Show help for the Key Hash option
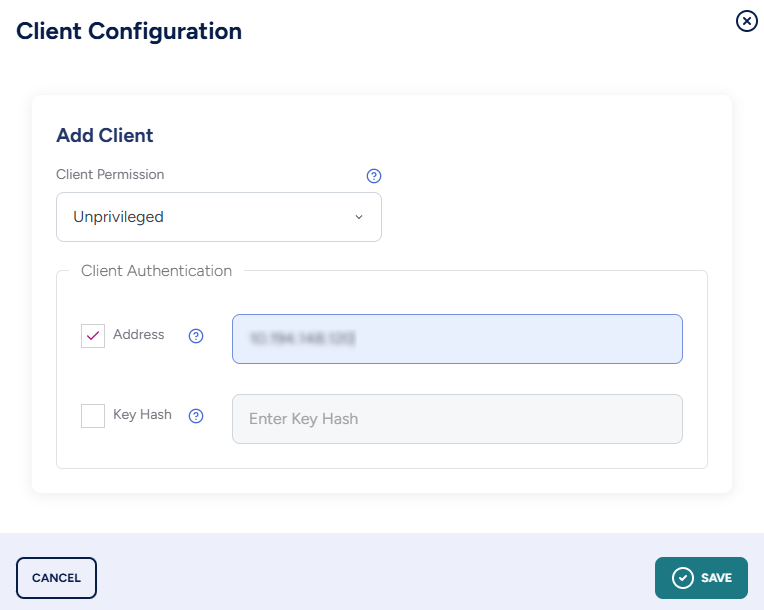 click(x=196, y=416)
